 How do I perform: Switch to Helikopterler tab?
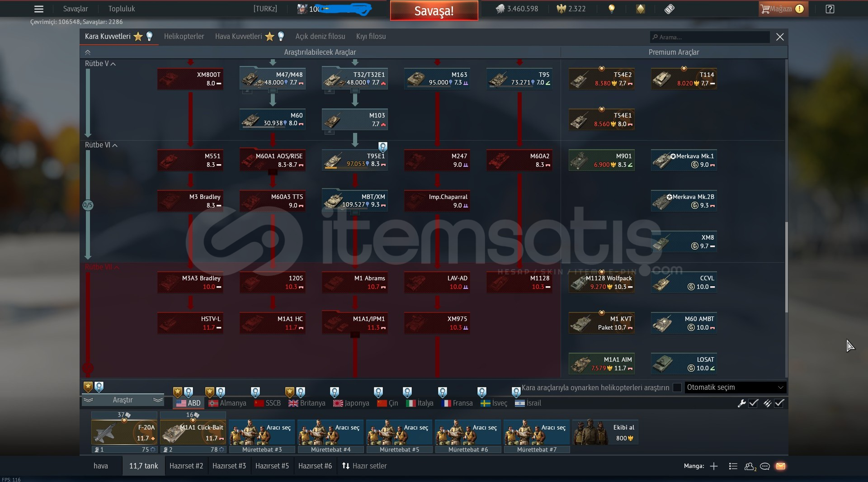(184, 36)
